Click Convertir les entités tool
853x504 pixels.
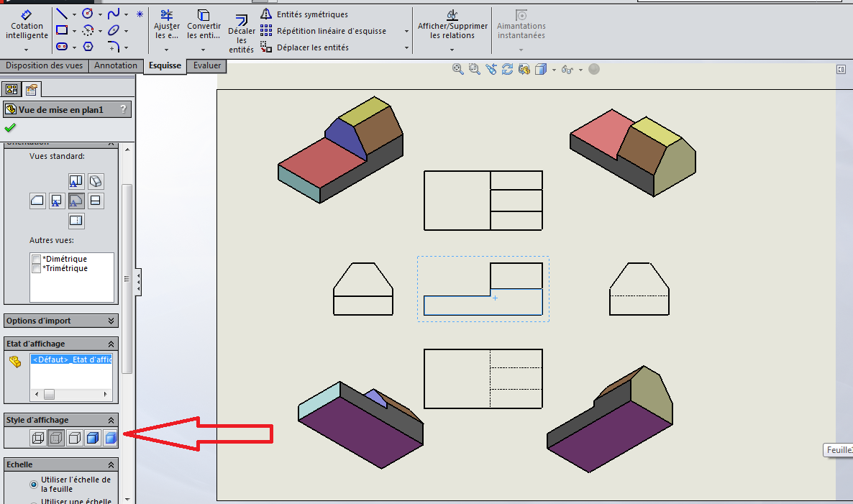tap(204, 25)
